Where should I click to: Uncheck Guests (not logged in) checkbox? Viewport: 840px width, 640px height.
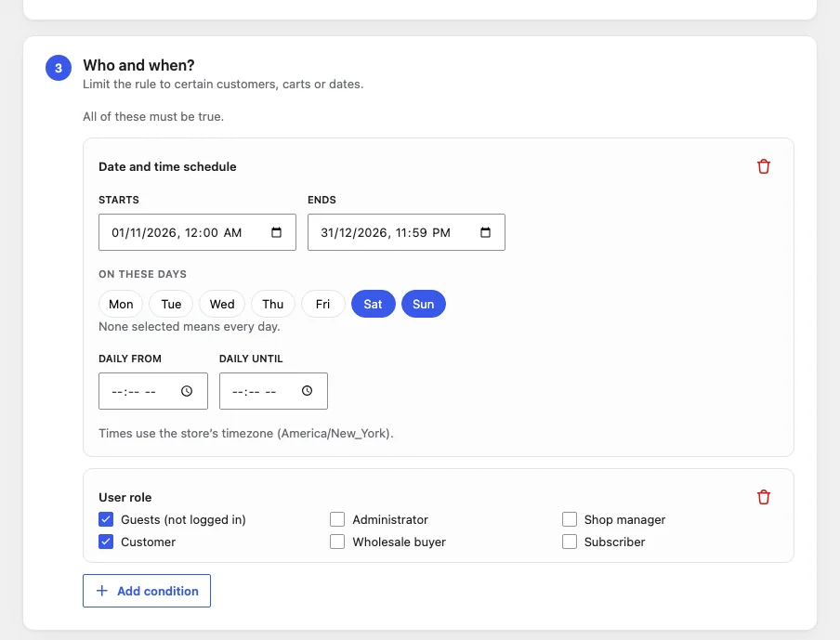point(106,519)
